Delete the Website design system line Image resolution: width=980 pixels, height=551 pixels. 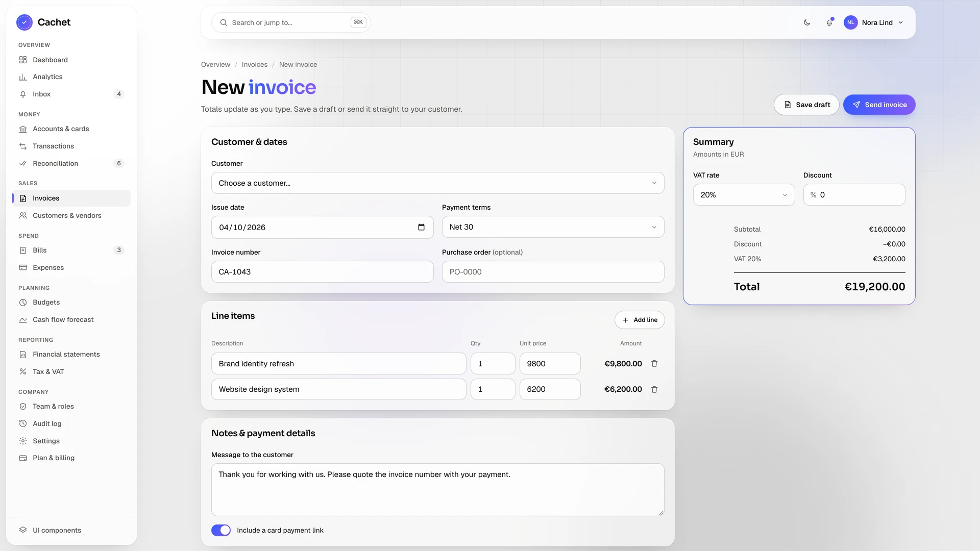click(654, 389)
